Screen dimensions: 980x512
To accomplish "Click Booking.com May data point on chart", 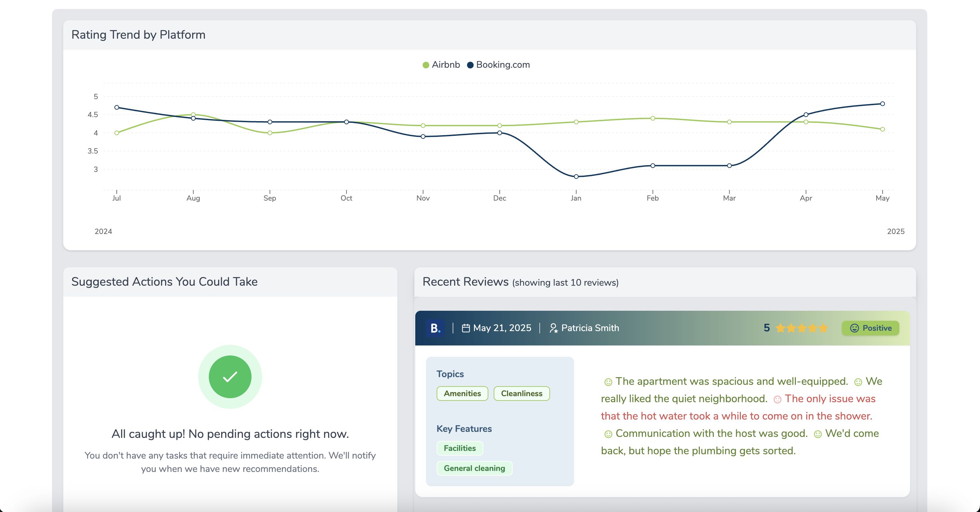I will pyautogui.click(x=882, y=103).
